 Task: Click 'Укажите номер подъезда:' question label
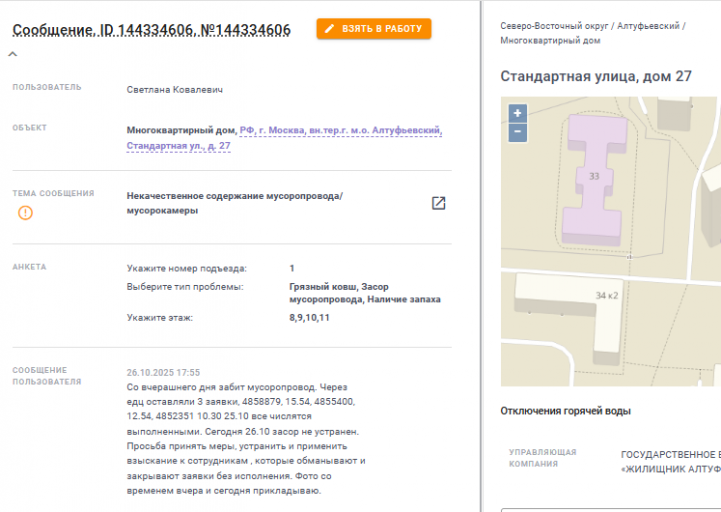187,268
